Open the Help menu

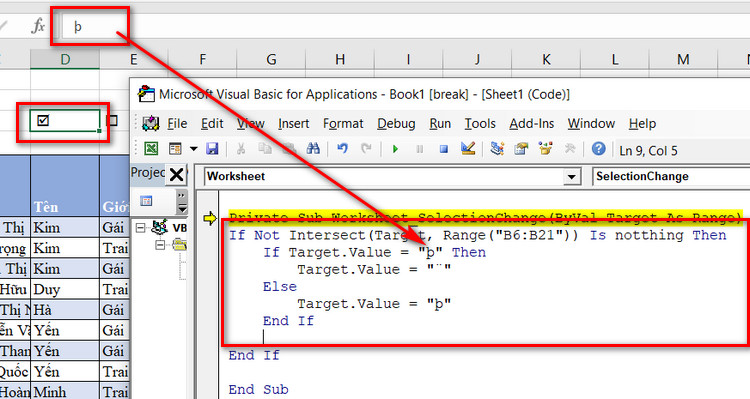642,124
